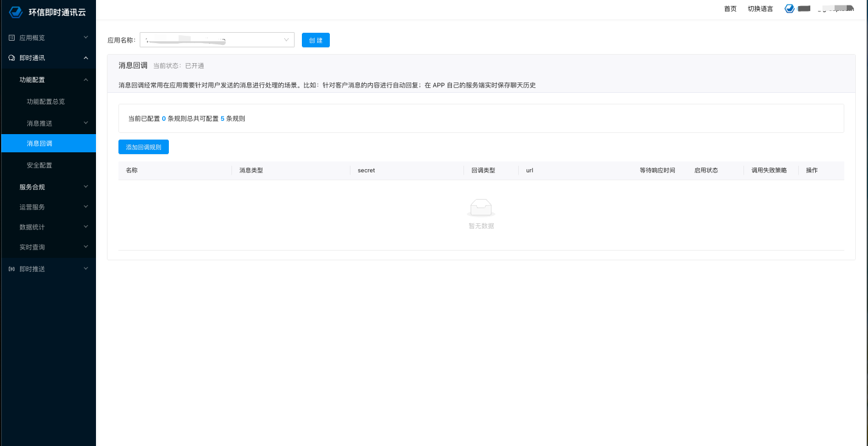The width and height of the screenshot is (868, 446).
Task: Click the 即时通讯 chat bubble icon
Action: [x=12, y=58]
